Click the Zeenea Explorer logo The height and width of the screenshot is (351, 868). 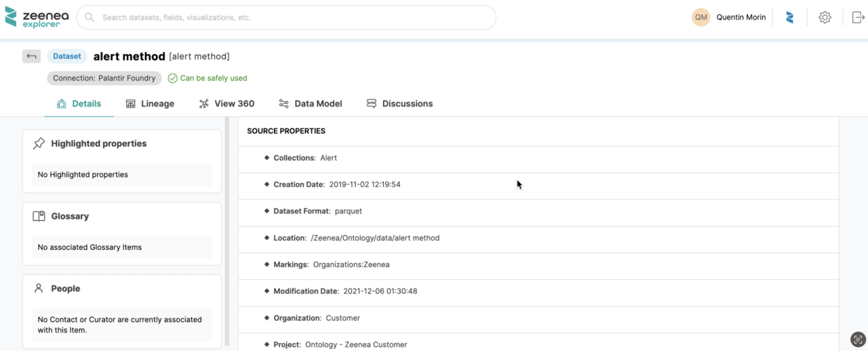(x=33, y=17)
